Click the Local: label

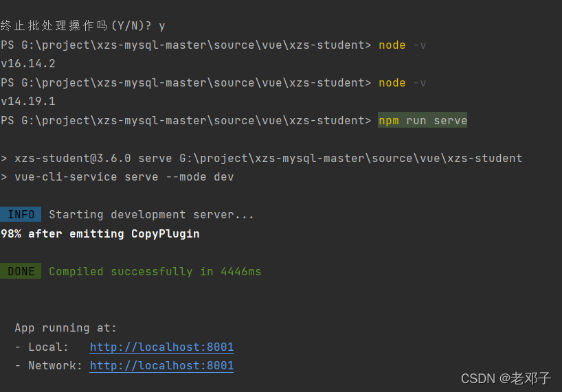point(48,347)
